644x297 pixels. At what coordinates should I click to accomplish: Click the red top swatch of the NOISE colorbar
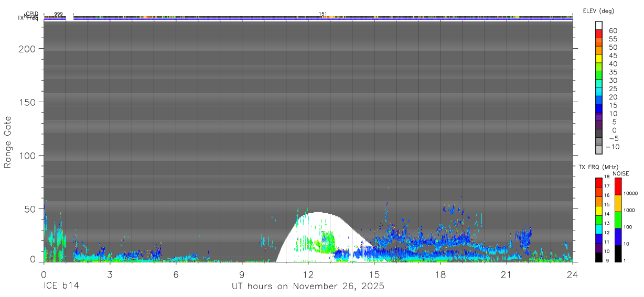[618, 186]
